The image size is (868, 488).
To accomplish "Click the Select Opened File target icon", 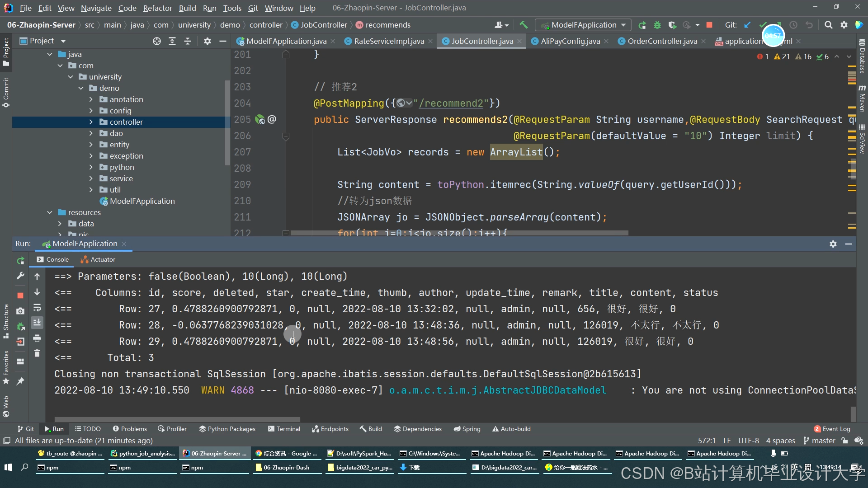I will tap(157, 41).
